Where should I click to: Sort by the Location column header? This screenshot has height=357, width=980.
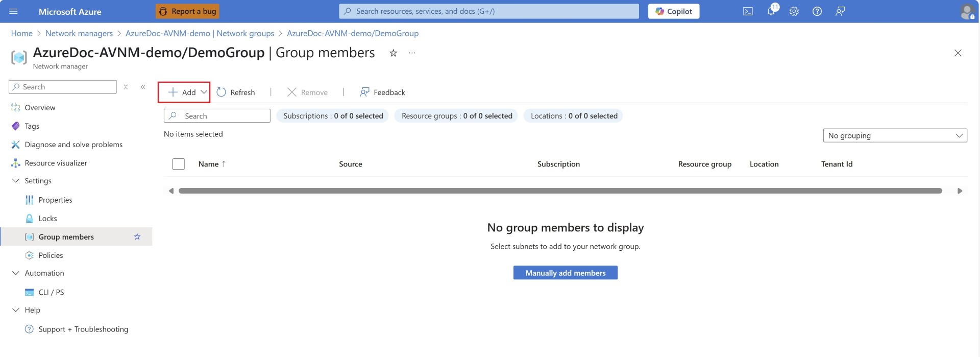(x=764, y=164)
